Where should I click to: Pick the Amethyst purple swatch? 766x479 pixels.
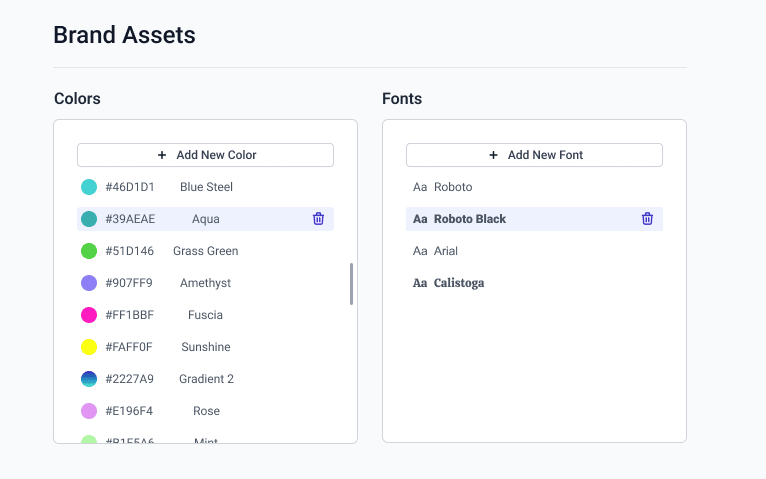pyautogui.click(x=89, y=283)
